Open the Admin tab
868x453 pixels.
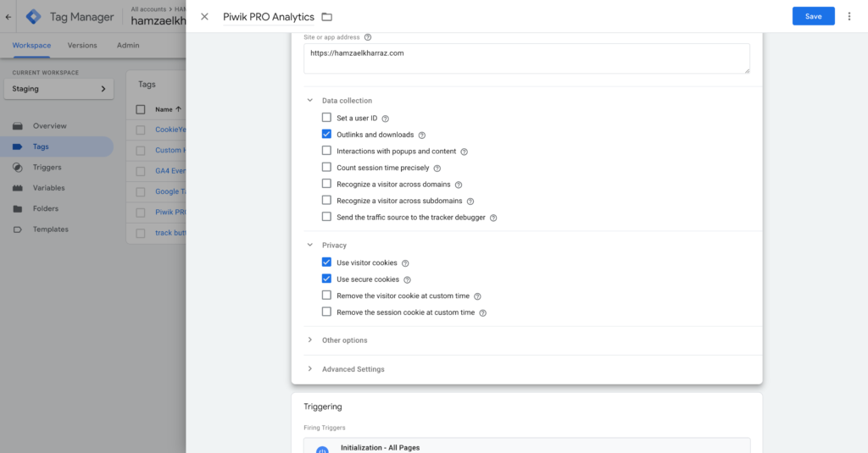[128, 46]
